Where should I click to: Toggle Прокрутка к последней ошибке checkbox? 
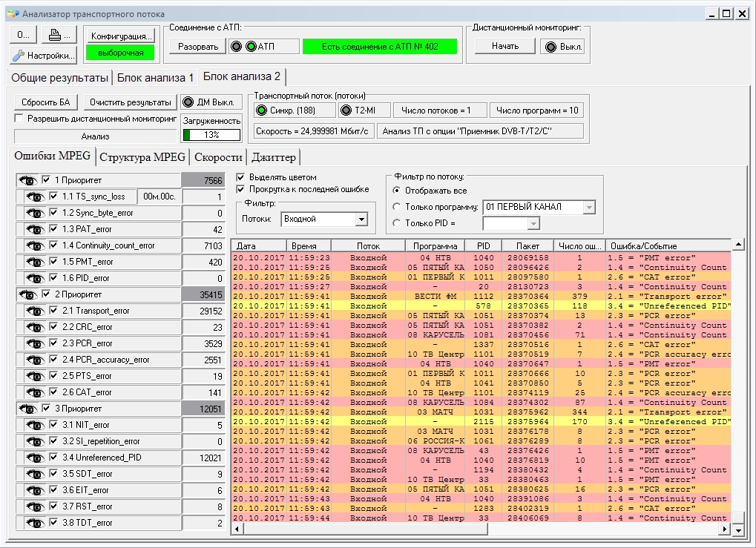click(240, 189)
